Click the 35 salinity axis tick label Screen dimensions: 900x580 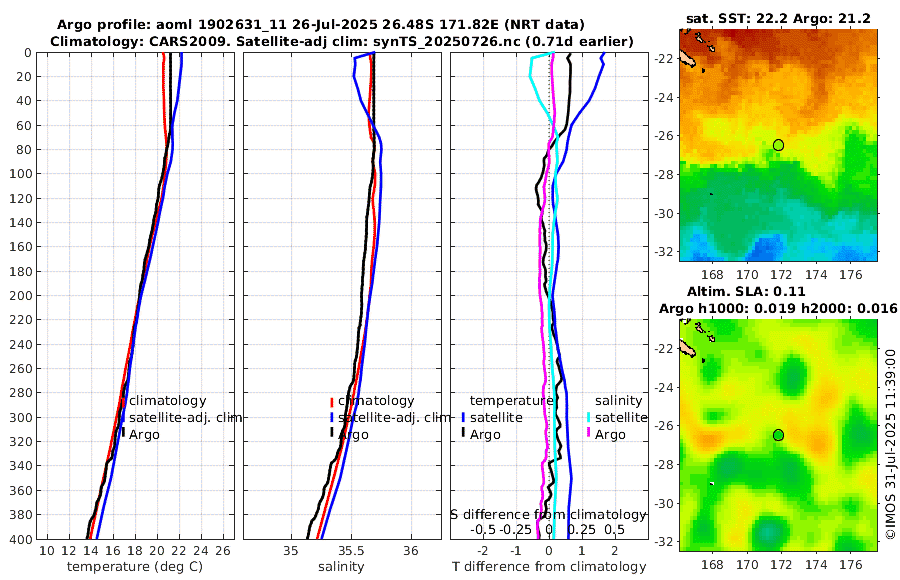point(291,551)
